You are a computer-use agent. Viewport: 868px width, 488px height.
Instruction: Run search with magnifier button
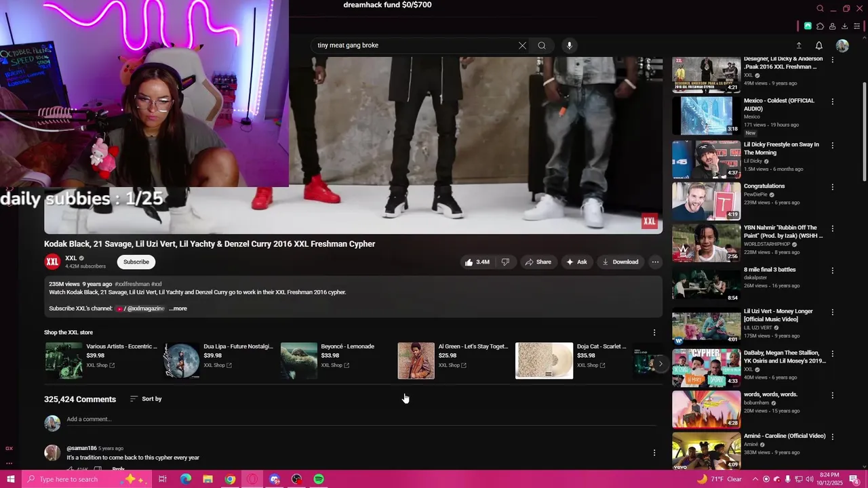coord(542,45)
